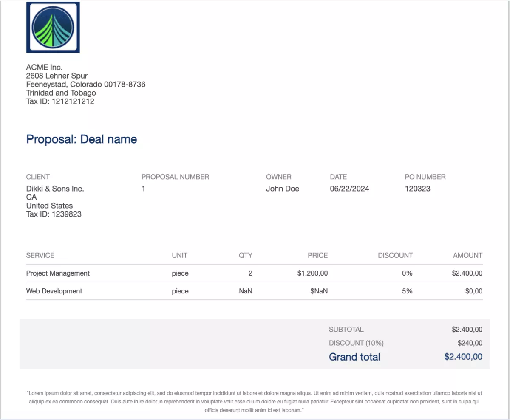The image size is (510, 420).
Task: Select client name 'Dikki & Sons Inc.'
Action: 55,189
